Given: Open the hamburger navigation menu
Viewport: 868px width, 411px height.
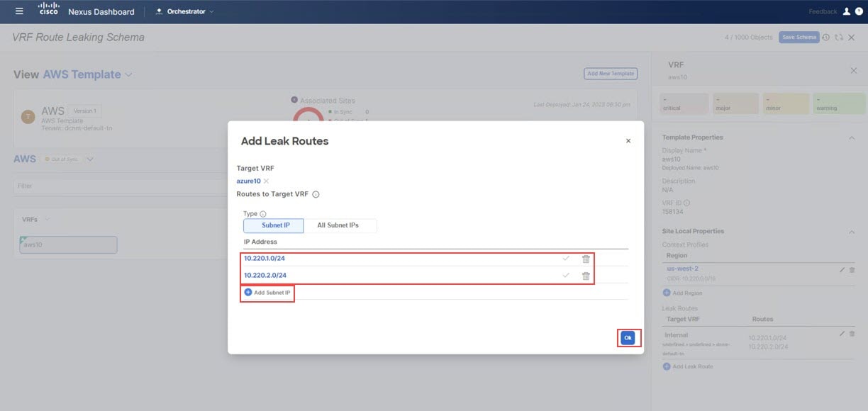Looking at the screenshot, I should coord(19,11).
